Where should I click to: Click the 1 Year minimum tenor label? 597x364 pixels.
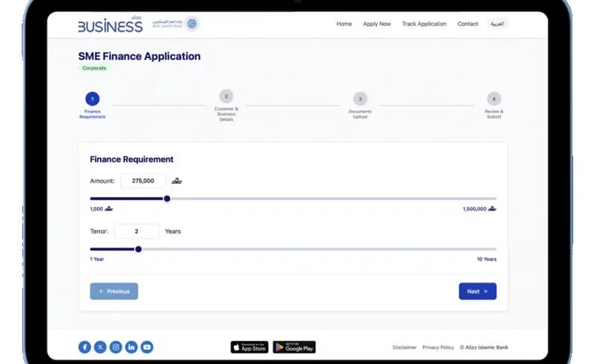pyautogui.click(x=97, y=259)
